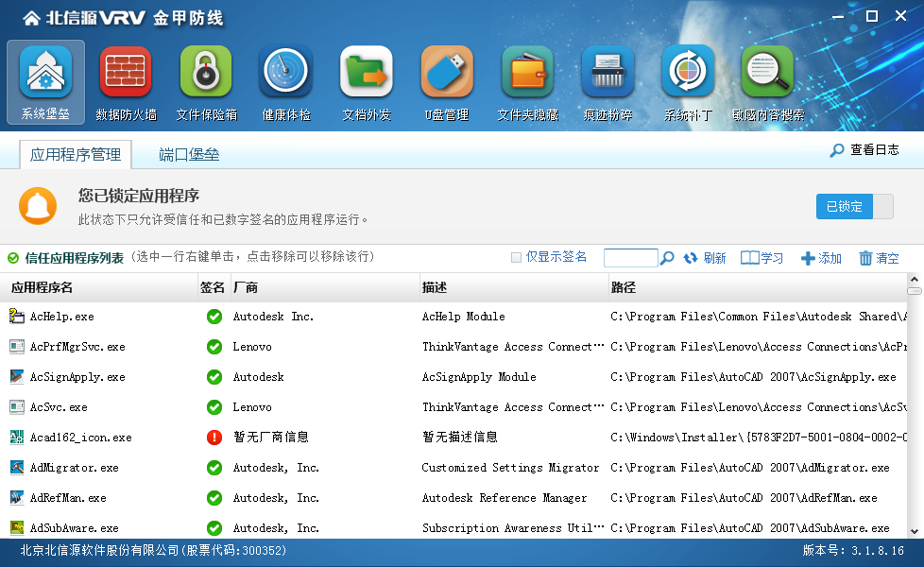Select the AcSvc.exe row name
The image size is (924, 567).
(59, 407)
